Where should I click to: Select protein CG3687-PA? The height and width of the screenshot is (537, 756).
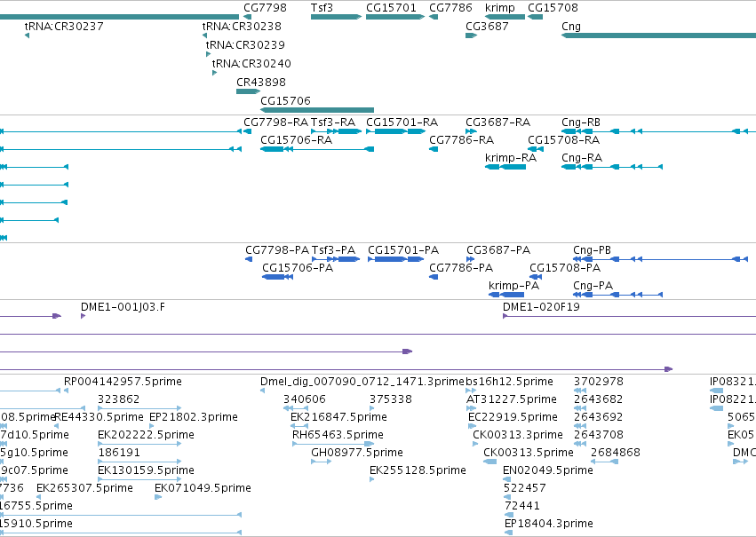[x=498, y=250]
